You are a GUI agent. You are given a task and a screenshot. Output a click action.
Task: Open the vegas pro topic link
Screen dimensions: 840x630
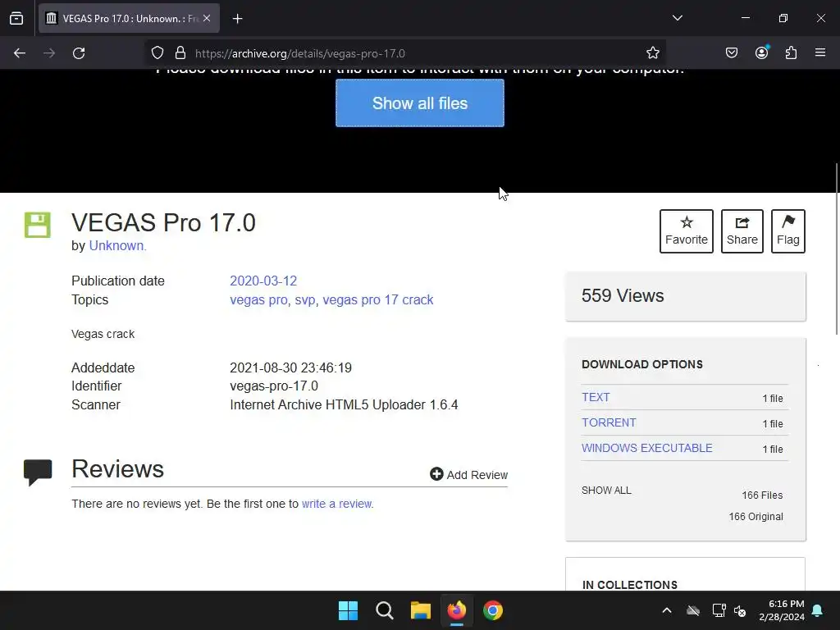click(258, 299)
